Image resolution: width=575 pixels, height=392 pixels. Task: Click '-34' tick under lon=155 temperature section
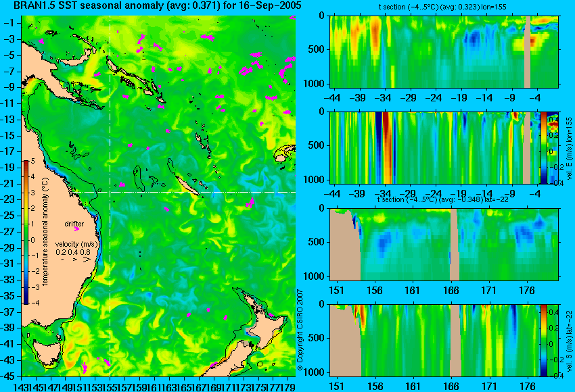(383, 98)
